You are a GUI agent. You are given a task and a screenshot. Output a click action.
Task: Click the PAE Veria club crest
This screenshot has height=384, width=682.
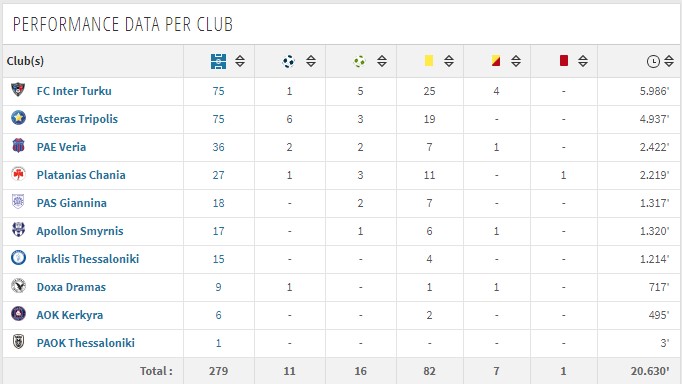pyautogui.click(x=18, y=146)
